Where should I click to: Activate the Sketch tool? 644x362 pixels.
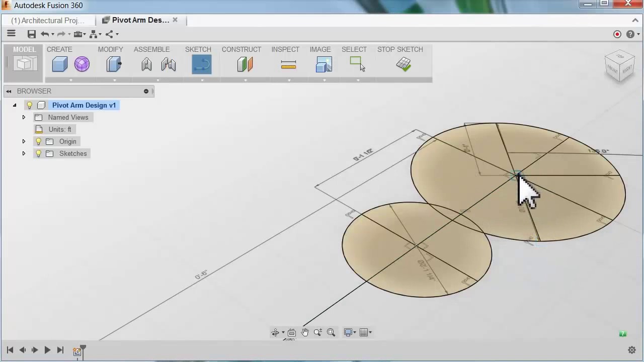(x=202, y=64)
